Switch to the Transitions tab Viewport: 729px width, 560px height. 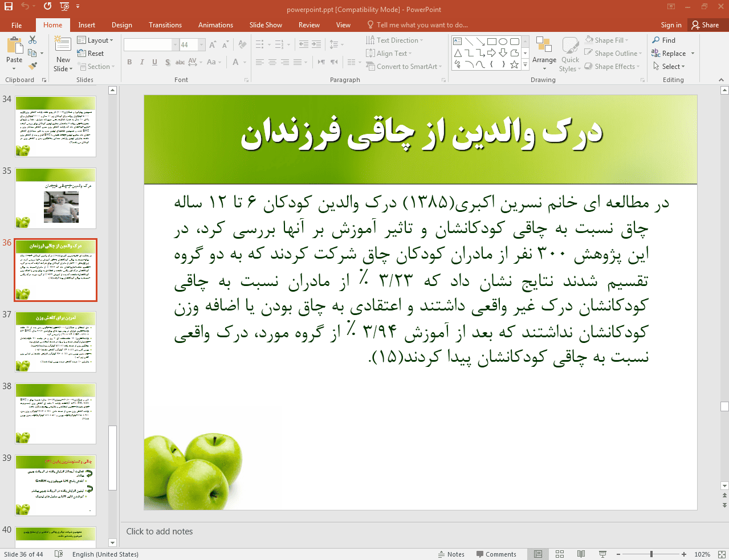[165, 25]
